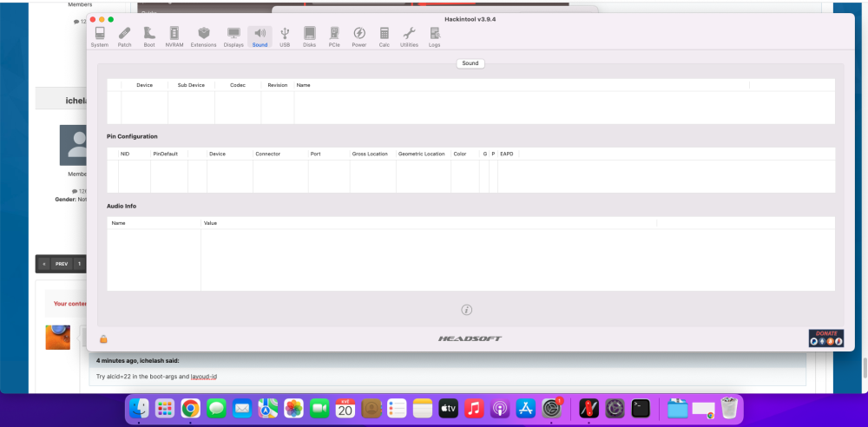868x427 pixels.
Task: Open Terminal from the Dock
Action: (x=641, y=409)
